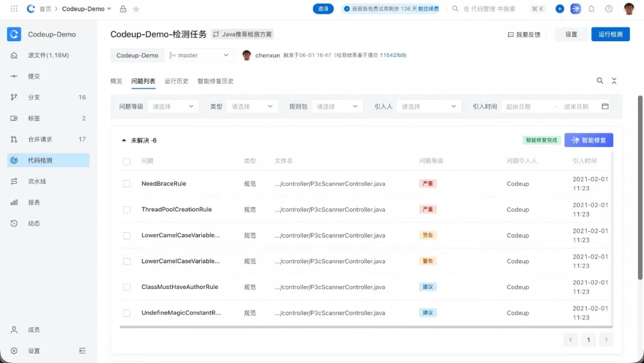Switch to the 智能修复历史 tab
This screenshot has height=363, width=644.
(x=216, y=81)
